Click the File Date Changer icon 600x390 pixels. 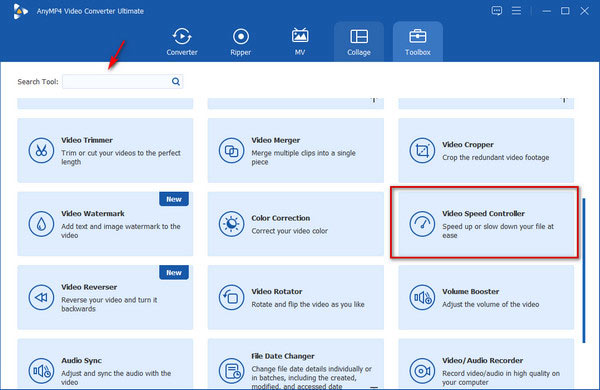232,371
